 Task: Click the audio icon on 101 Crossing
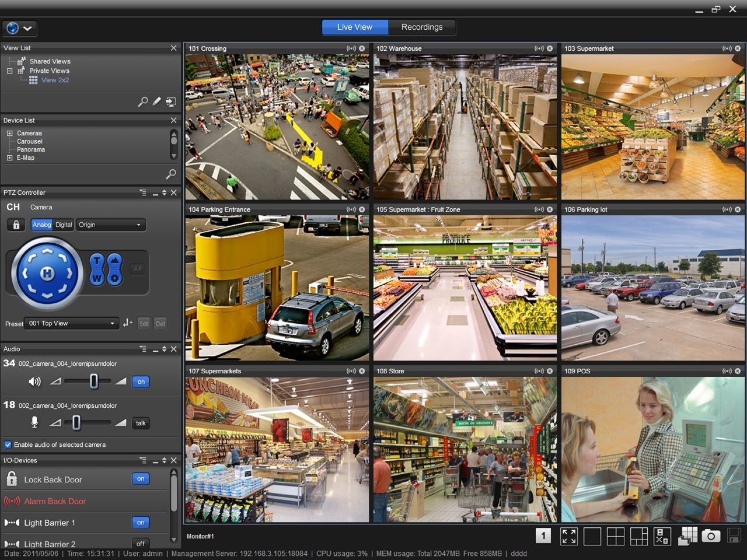tap(351, 48)
